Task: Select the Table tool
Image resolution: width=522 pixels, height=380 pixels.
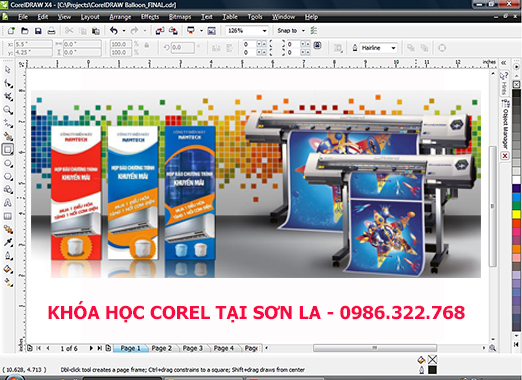Action: pyautogui.click(x=8, y=216)
